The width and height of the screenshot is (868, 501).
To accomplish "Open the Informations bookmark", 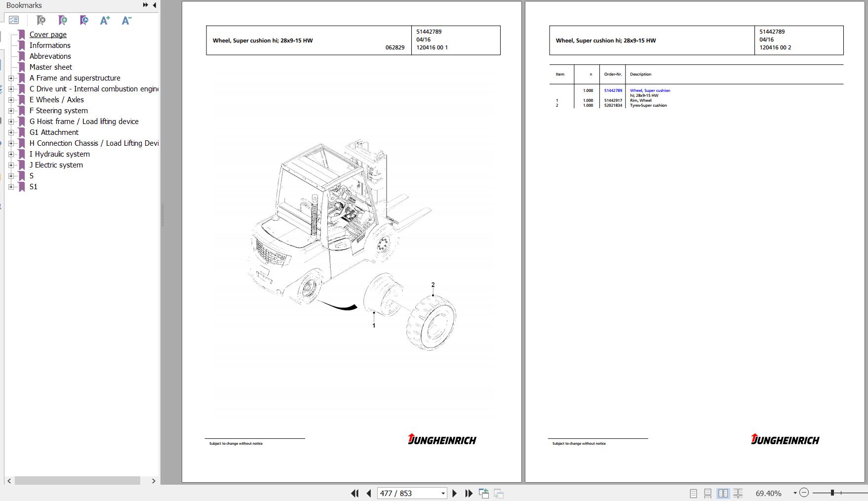I will [x=50, y=45].
